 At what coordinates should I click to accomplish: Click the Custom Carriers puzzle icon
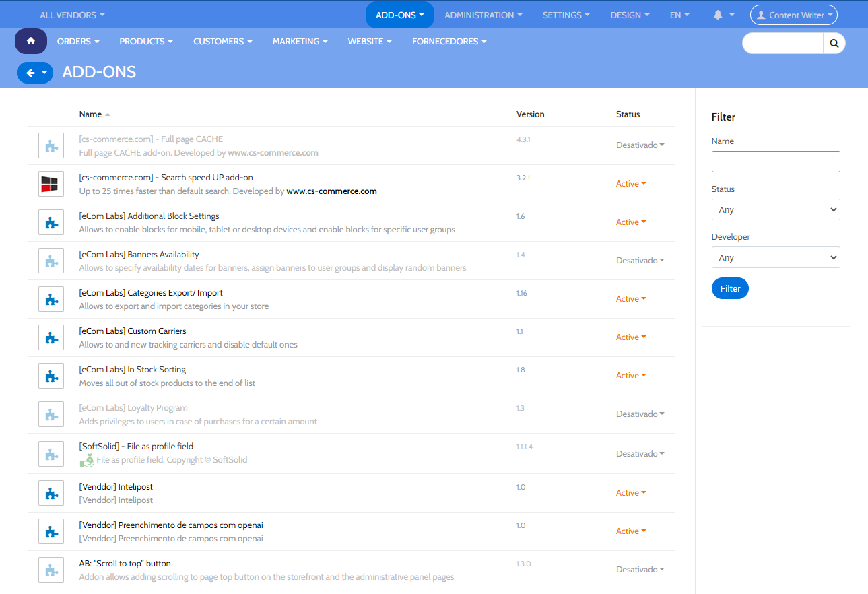[51, 337]
